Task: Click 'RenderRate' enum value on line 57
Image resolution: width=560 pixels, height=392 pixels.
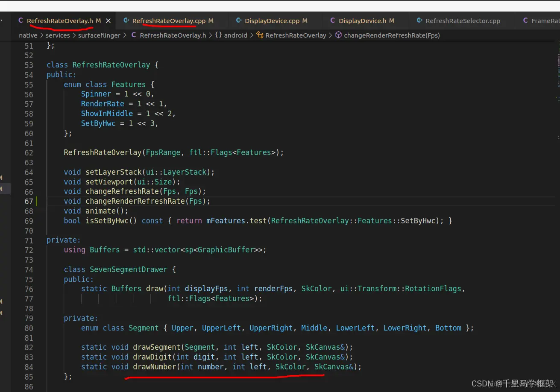Action: [x=103, y=104]
